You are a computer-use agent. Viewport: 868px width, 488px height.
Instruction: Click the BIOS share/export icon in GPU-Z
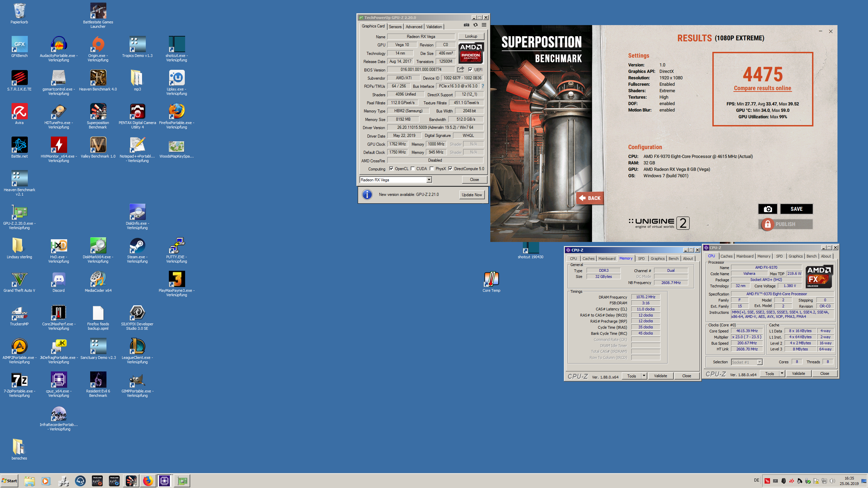coord(460,69)
